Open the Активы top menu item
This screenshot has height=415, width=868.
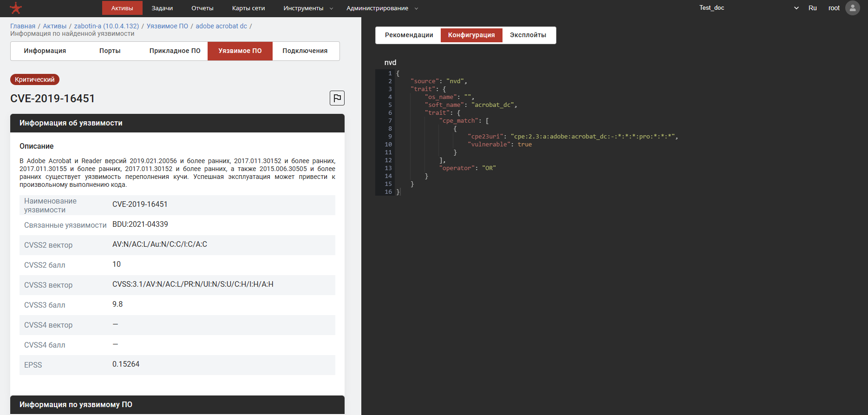pyautogui.click(x=122, y=8)
